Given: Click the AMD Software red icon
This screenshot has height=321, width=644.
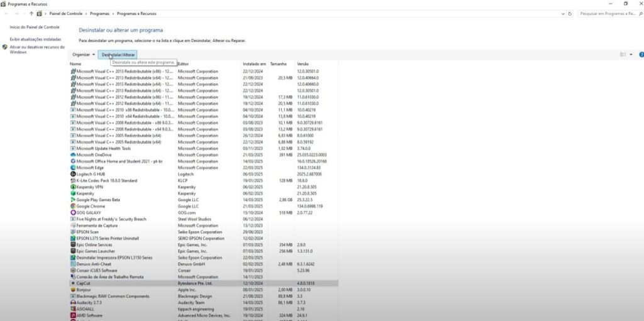Looking at the screenshot, I should (x=73, y=315).
